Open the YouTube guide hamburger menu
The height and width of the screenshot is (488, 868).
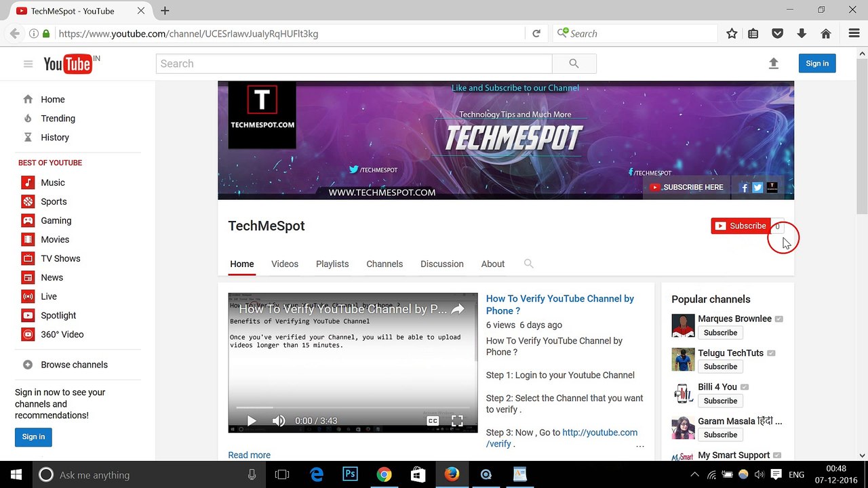28,64
